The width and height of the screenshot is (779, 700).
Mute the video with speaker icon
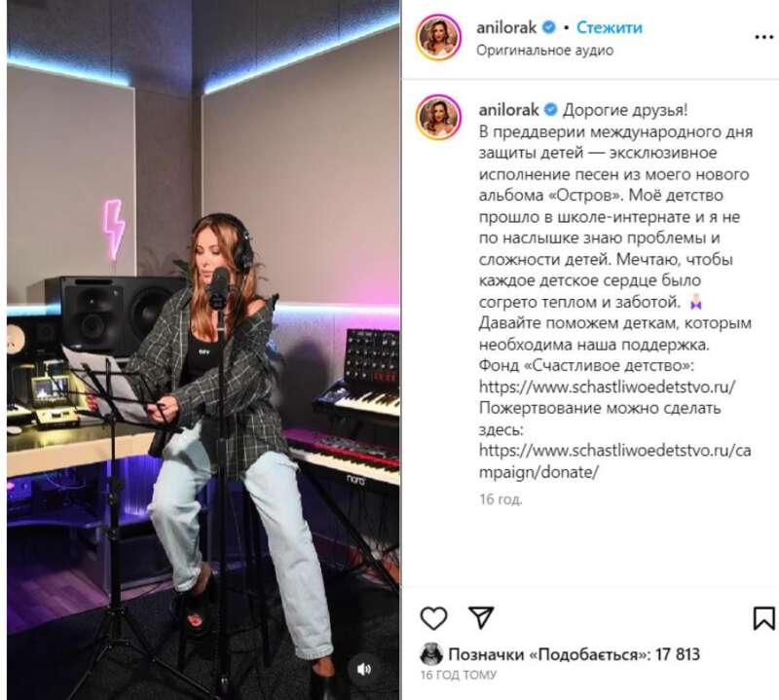point(363,669)
